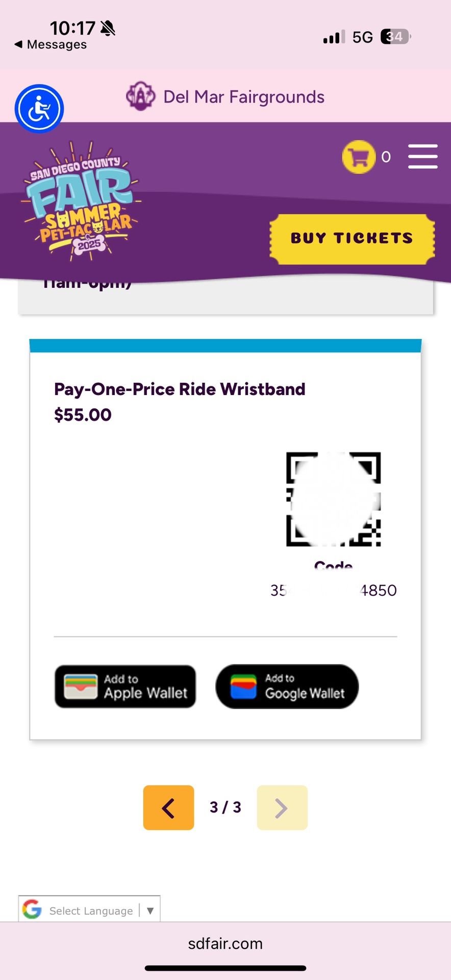Open the Select Language dropdown
The image size is (451, 980).
(89, 910)
